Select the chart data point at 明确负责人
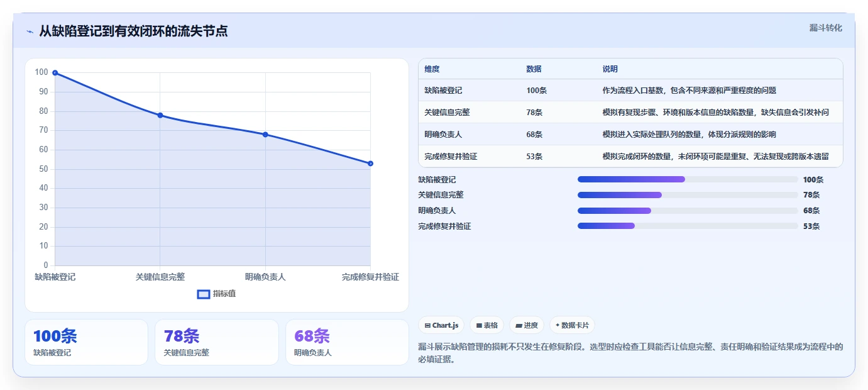868x390 pixels. (x=265, y=135)
